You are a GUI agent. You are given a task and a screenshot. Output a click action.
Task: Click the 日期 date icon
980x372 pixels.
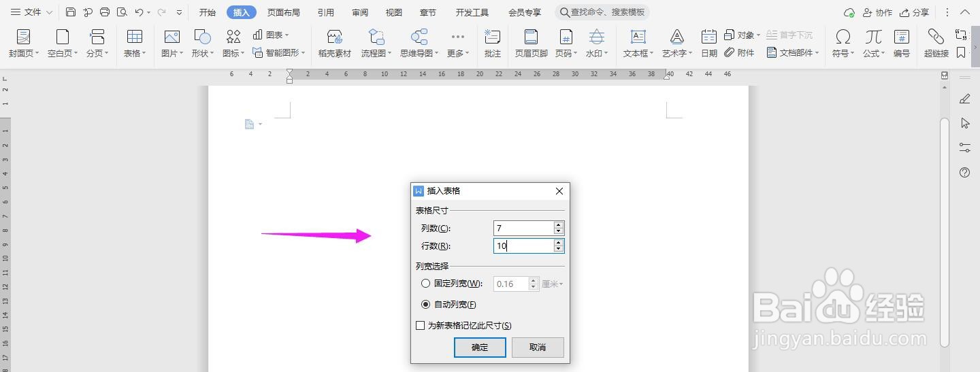pos(709,37)
